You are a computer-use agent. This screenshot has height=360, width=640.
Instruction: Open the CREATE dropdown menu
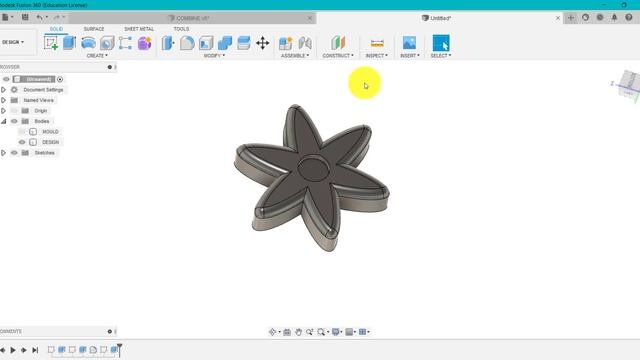(97, 56)
